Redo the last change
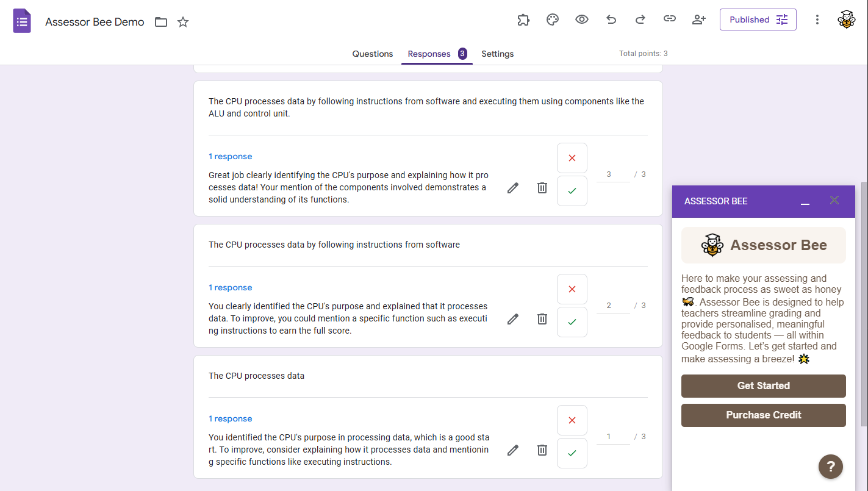The width and height of the screenshot is (868, 491). point(640,20)
